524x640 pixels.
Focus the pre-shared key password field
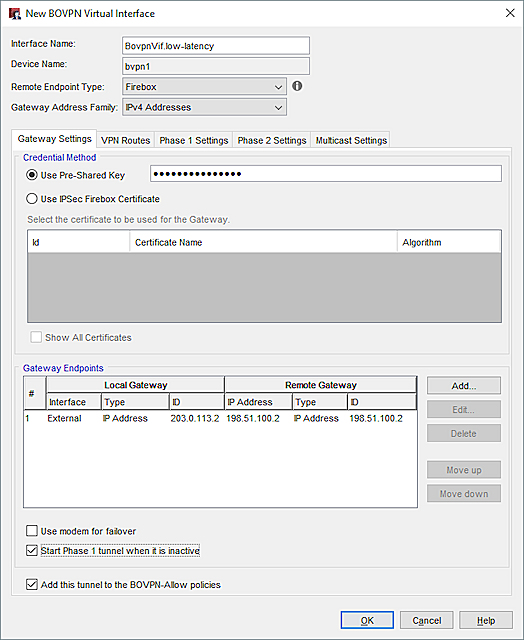(x=326, y=174)
